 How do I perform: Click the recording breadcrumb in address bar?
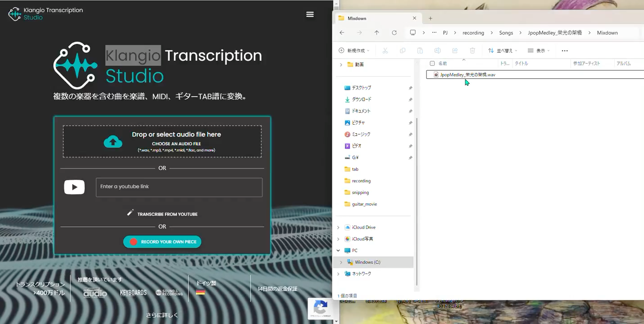473,33
